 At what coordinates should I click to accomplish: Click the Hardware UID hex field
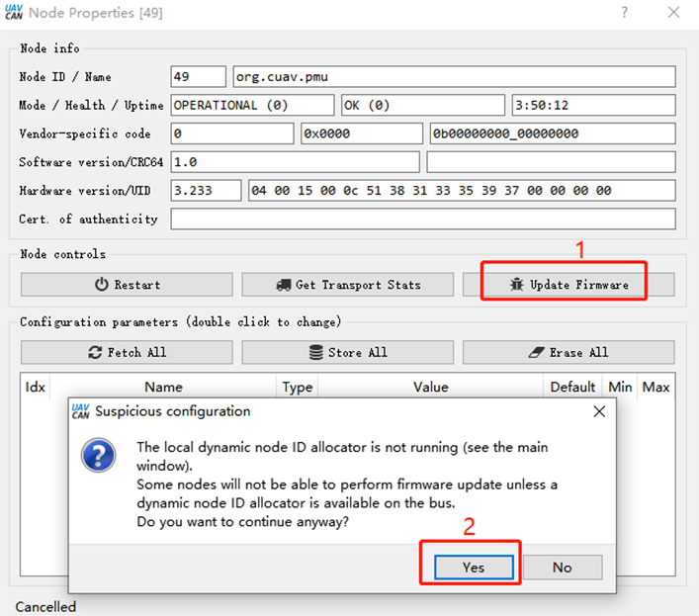click(x=462, y=191)
